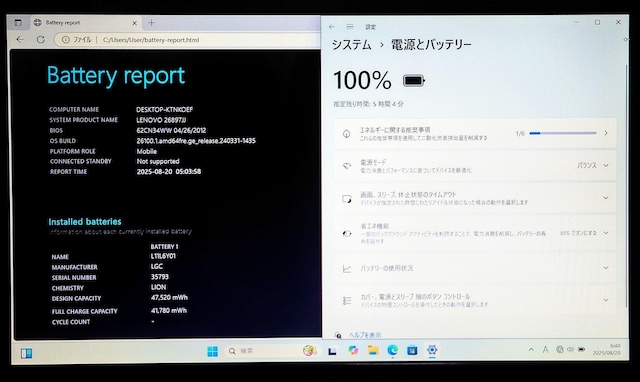This screenshot has height=382, width=640.
Task: Click the lid and power button controls icon
Action: [x=347, y=301]
